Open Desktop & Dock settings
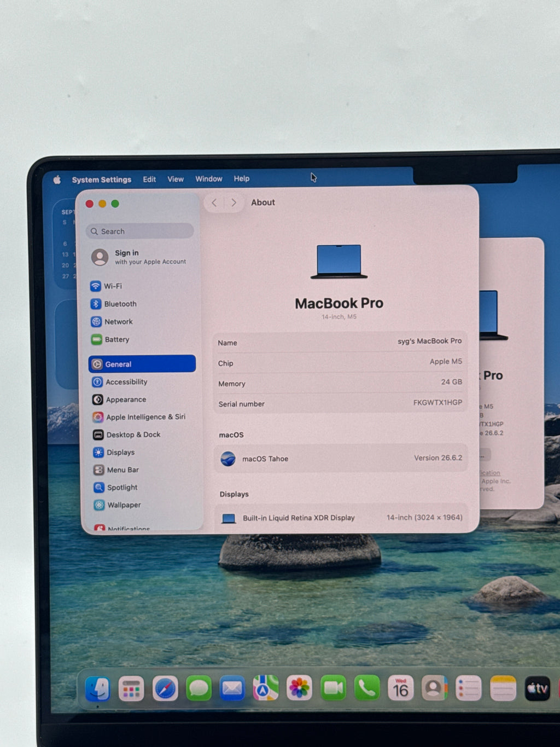This screenshot has width=560, height=747. pyautogui.click(x=127, y=435)
